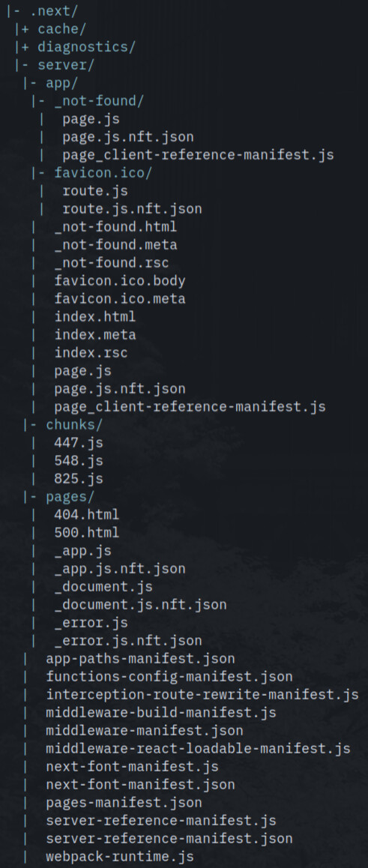
Task: Select interception-route-rewrite-manifest.js file
Action: pyautogui.click(x=202, y=695)
